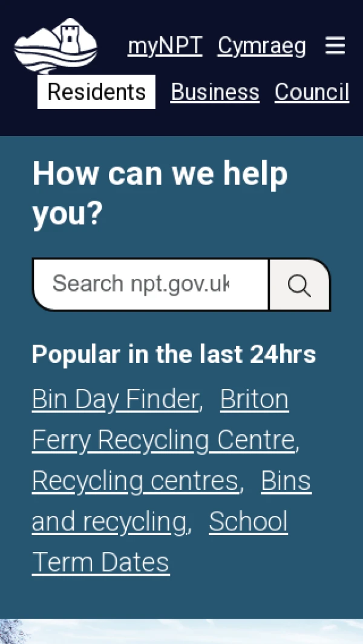Click the How can we help you heading

point(160,194)
